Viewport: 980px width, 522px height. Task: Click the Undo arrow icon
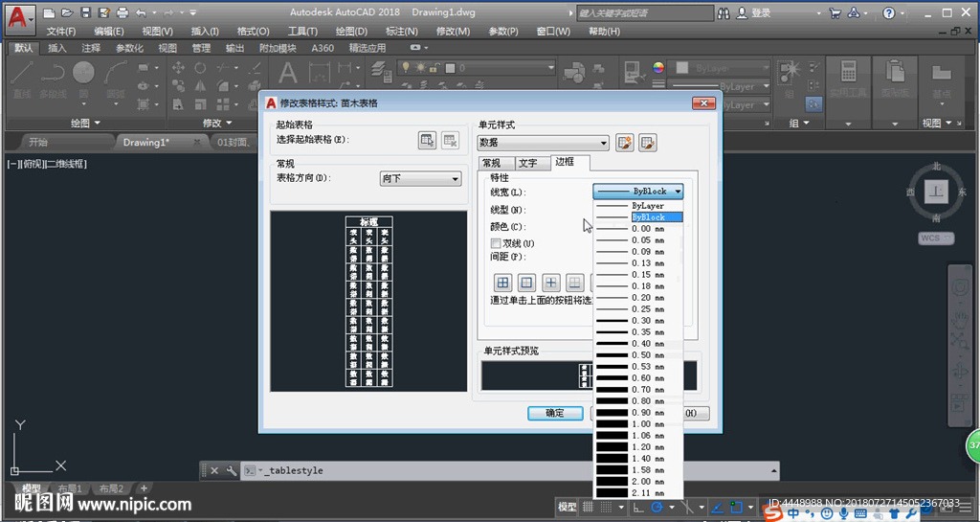pyautogui.click(x=141, y=12)
